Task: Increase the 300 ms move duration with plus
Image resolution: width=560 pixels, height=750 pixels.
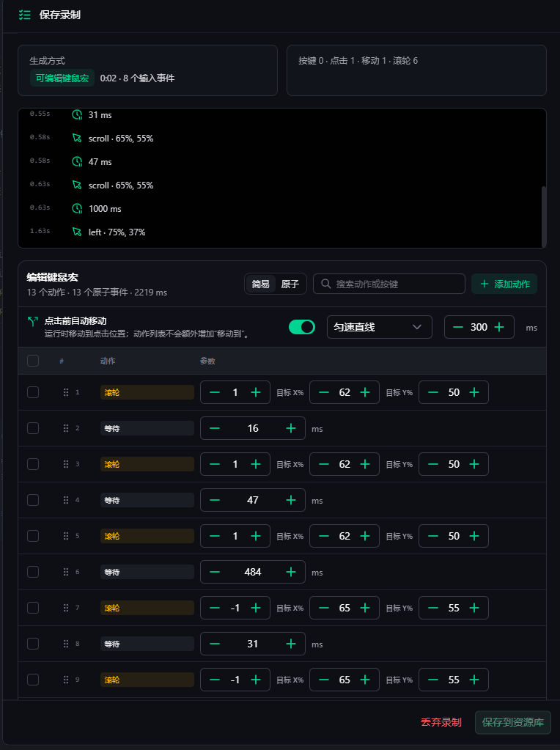Action: [499, 327]
